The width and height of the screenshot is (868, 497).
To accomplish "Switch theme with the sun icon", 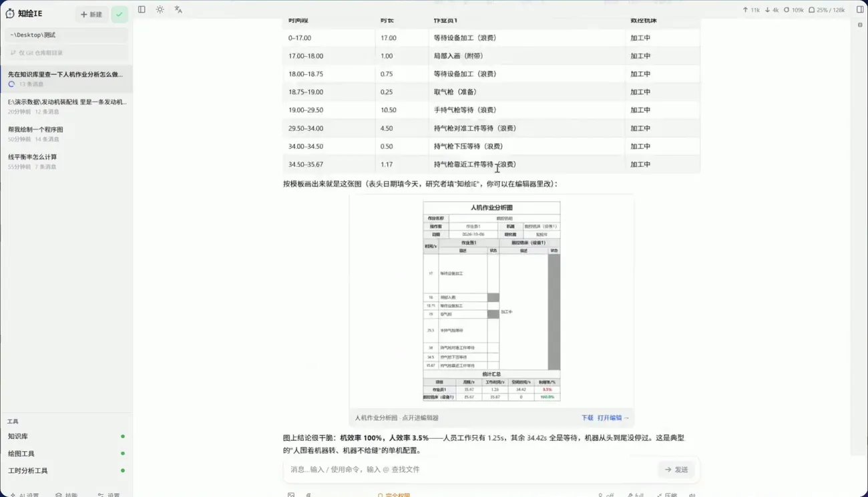I will tap(160, 9).
